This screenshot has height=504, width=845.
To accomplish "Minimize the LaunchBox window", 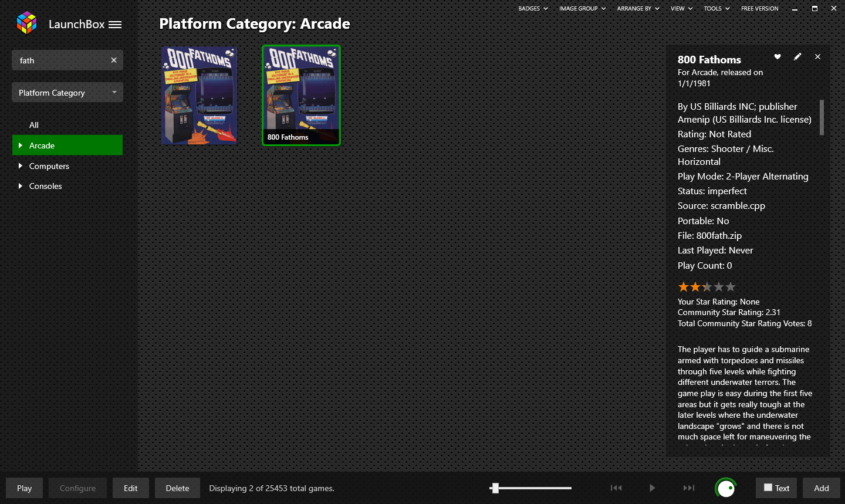I will coord(795,9).
